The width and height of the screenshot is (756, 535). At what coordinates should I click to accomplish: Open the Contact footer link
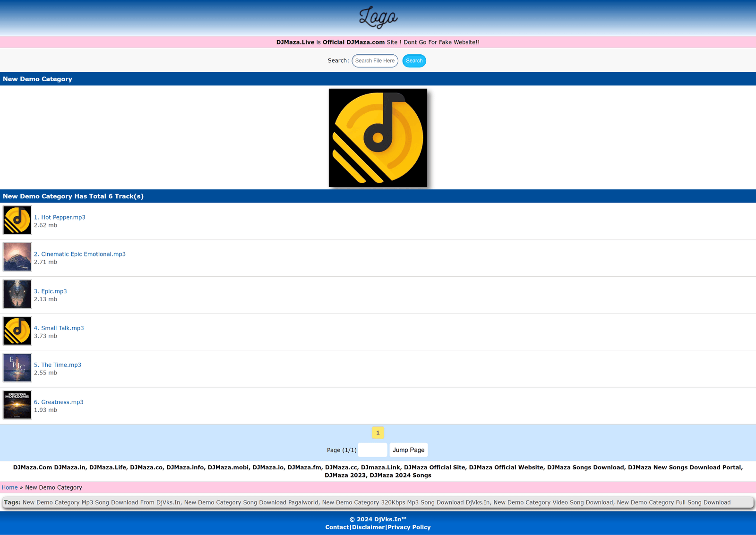(337, 527)
